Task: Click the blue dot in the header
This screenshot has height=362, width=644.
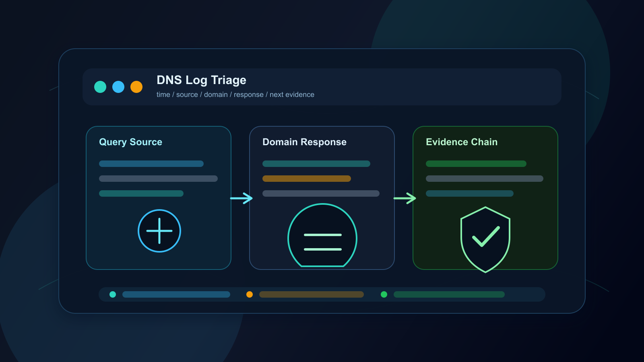Action: [x=118, y=87]
